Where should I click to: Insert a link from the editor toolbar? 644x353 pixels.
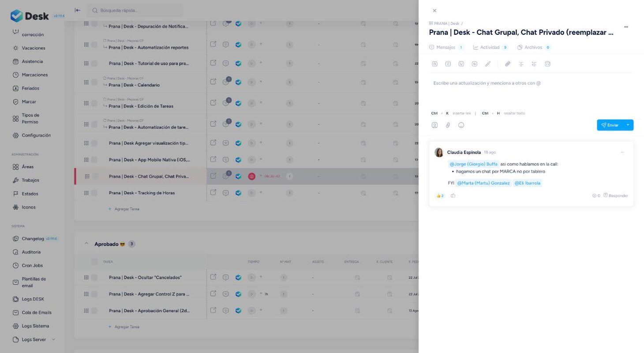coord(508,64)
